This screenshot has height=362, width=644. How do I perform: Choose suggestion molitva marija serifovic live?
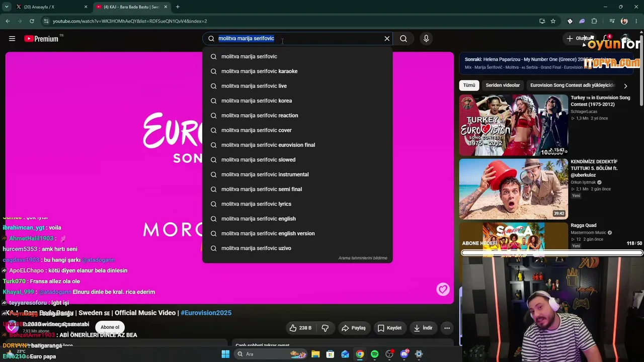point(297,86)
